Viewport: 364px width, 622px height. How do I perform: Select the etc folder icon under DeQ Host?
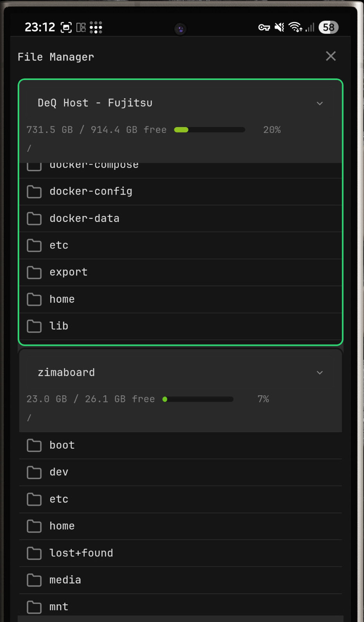click(34, 246)
